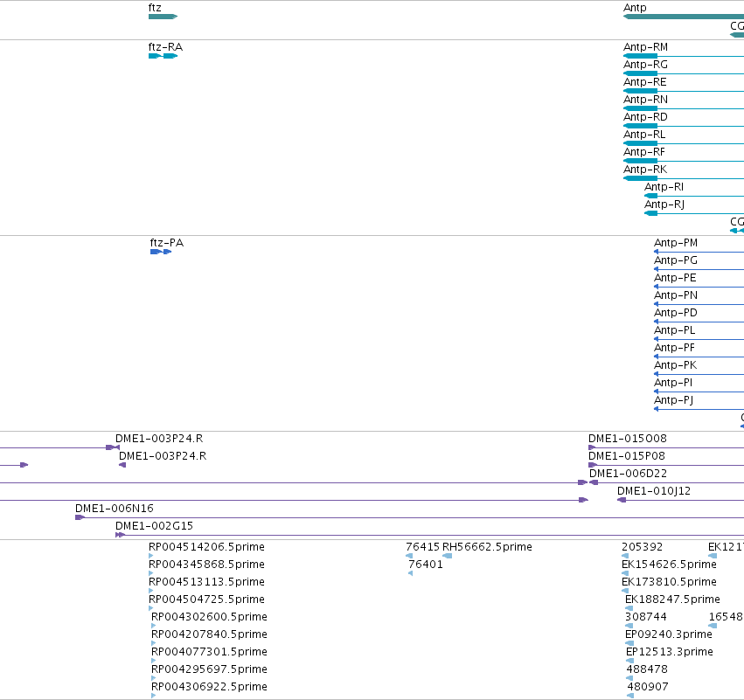
Task: Click EK173810.5prime EST label
Action: [669, 582]
